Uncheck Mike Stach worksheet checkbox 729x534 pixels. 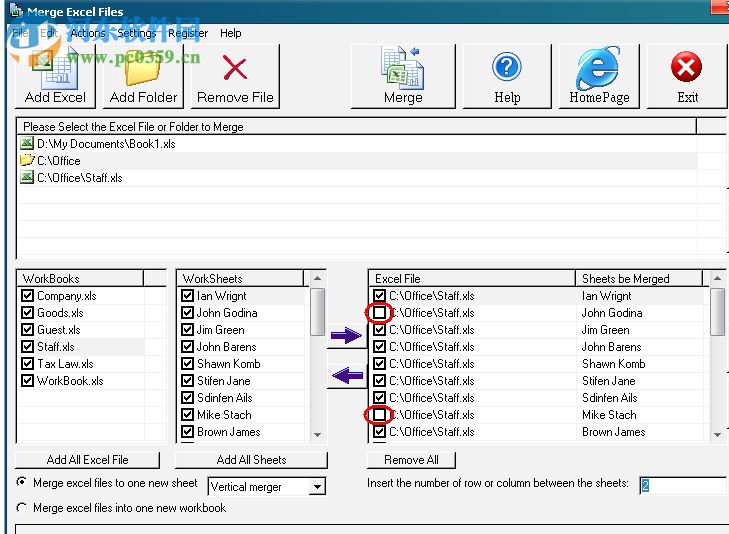[x=187, y=415]
